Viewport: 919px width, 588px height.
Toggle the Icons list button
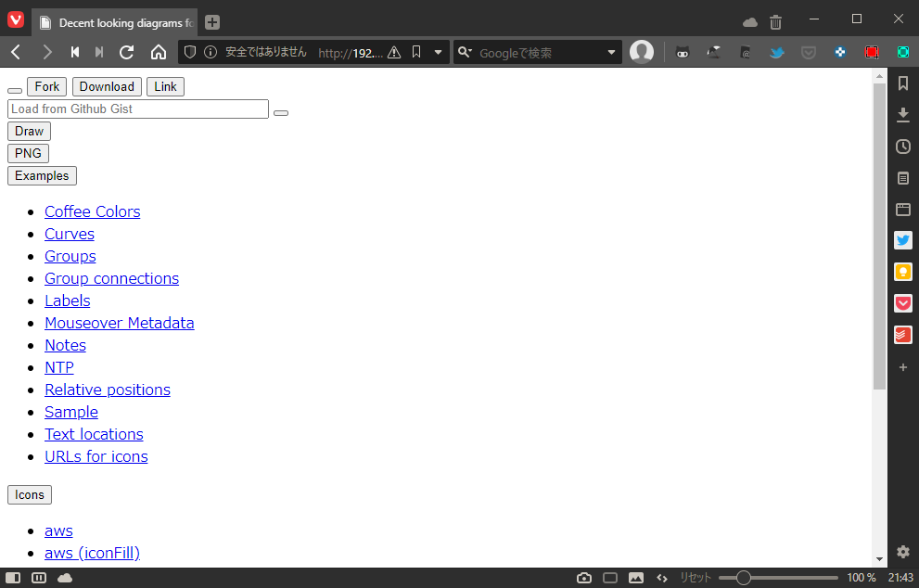coord(30,494)
